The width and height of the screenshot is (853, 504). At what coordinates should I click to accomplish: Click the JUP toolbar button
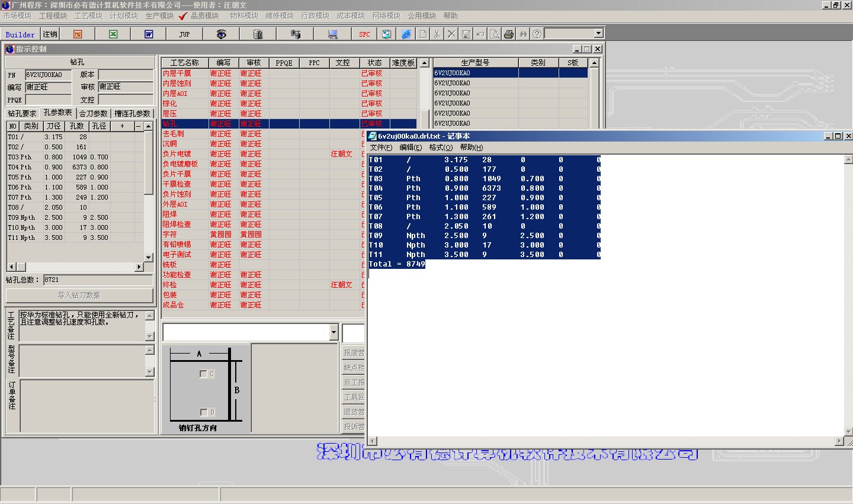tap(185, 34)
